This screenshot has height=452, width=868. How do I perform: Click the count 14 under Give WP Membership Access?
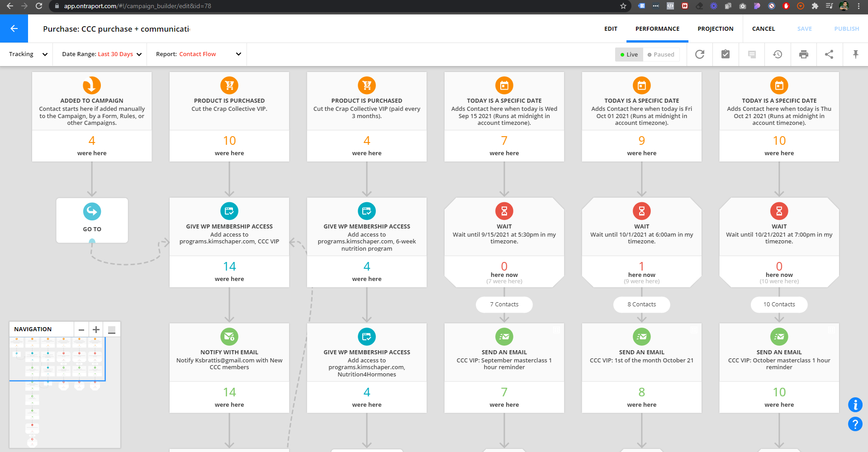click(229, 266)
